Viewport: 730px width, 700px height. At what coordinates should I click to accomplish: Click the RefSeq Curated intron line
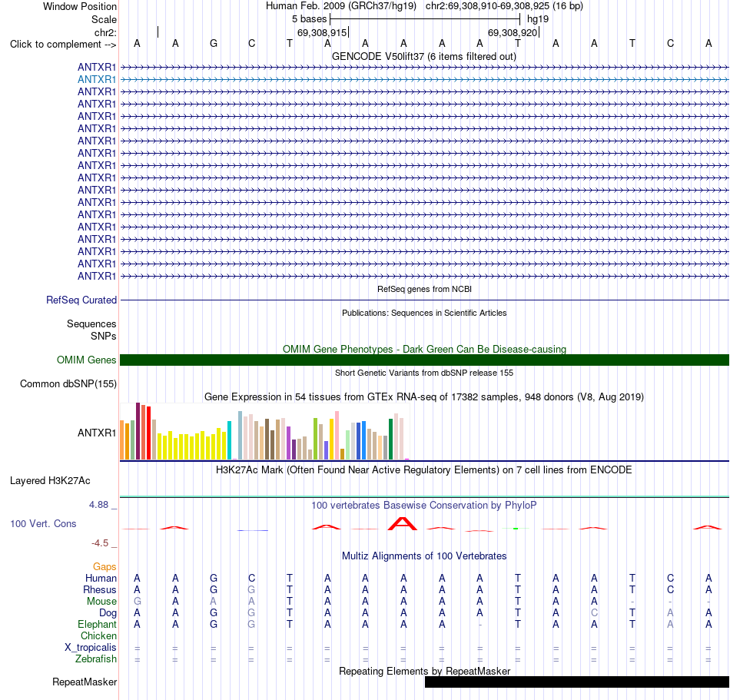coord(425,300)
